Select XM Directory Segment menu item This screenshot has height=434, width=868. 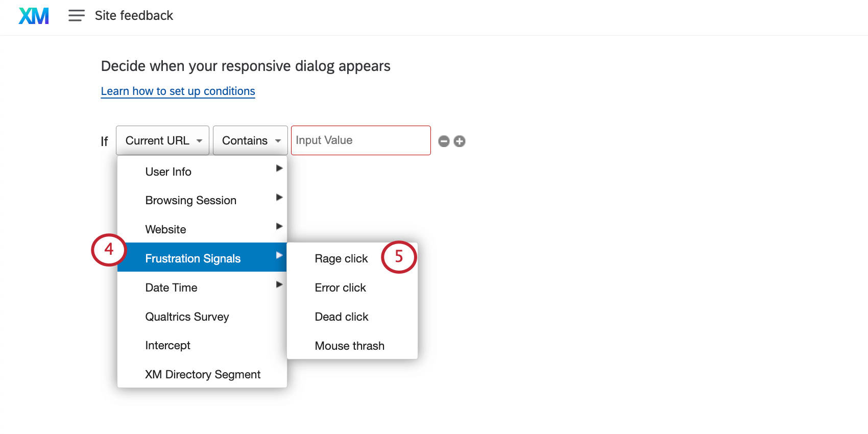click(x=202, y=374)
